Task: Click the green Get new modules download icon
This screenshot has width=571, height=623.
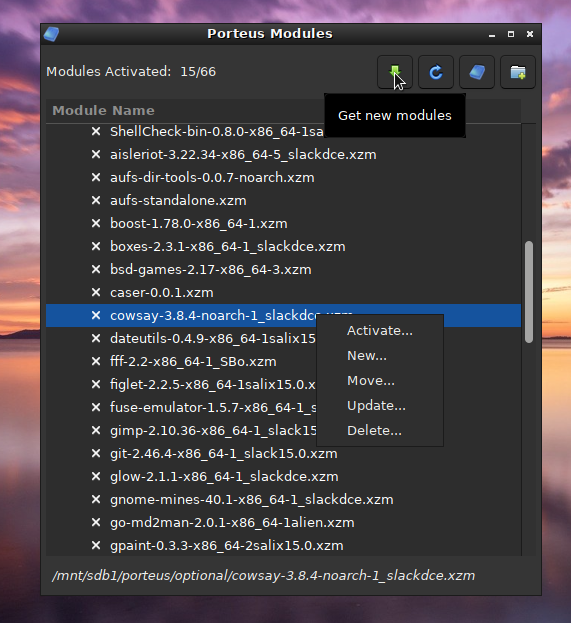Action: click(x=395, y=72)
